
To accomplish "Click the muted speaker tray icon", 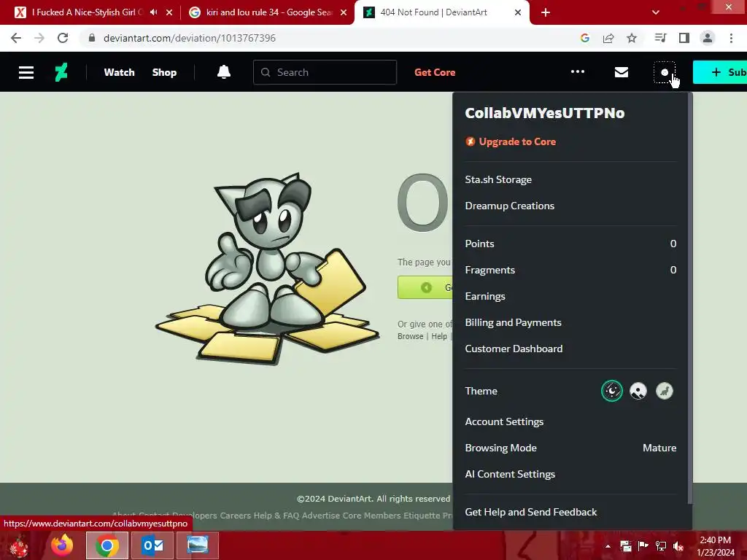I will [678, 545].
